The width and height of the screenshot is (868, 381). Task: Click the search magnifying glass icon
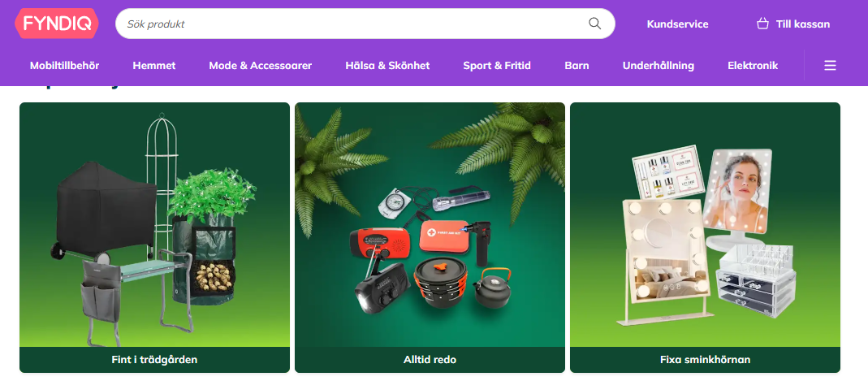tap(594, 24)
